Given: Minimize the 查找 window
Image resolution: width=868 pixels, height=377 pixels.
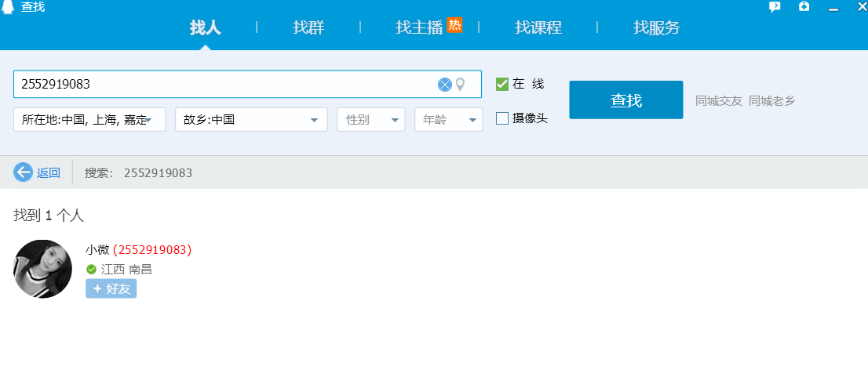Looking at the screenshot, I should pos(833,9).
